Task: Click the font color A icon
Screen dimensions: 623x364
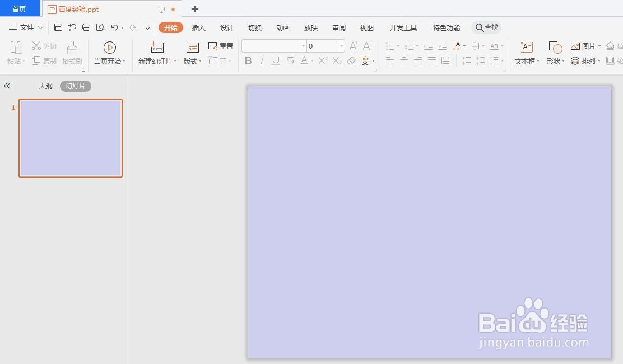Action: [304, 60]
